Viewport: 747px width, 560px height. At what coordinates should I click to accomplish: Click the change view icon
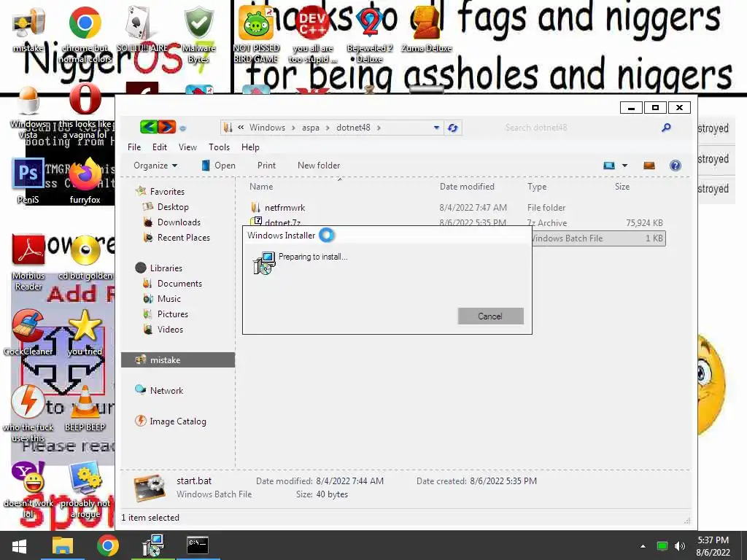[x=609, y=166]
